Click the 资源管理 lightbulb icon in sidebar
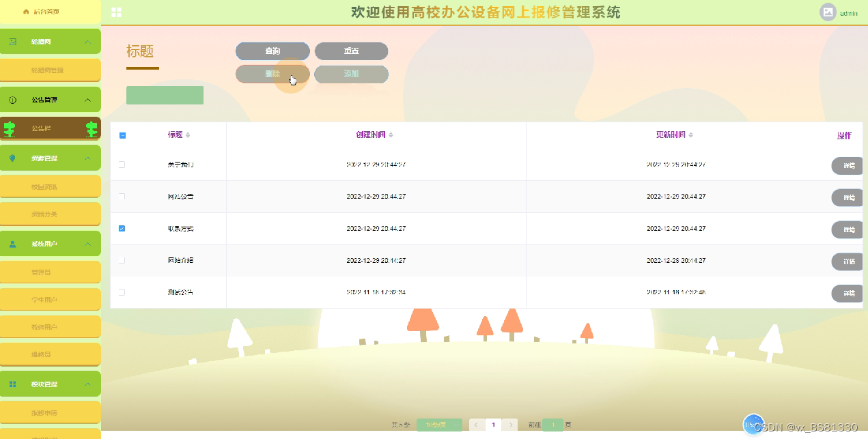The image size is (868, 439). [x=12, y=158]
